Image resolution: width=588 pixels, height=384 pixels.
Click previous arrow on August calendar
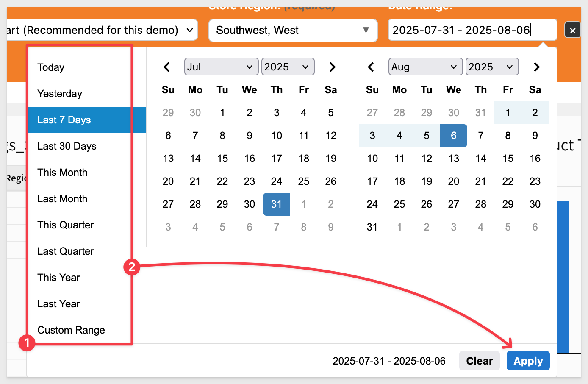(x=371, y=67)
